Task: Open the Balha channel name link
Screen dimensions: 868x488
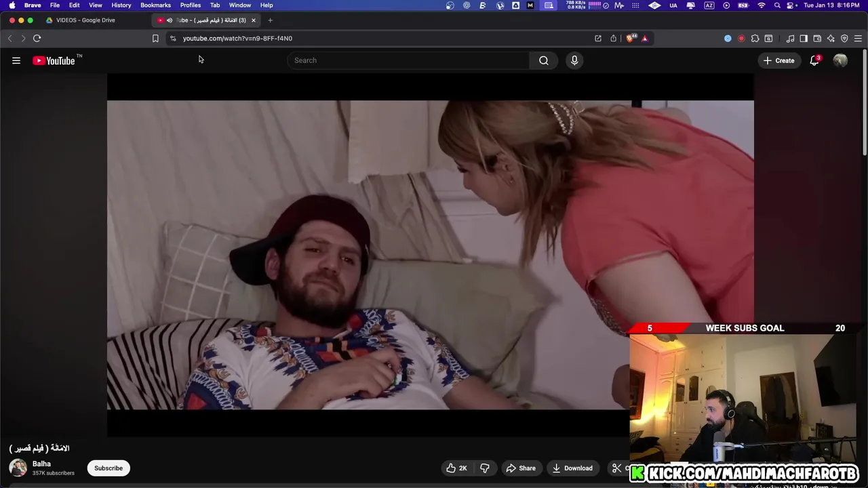Action: [x=41, y=464]
